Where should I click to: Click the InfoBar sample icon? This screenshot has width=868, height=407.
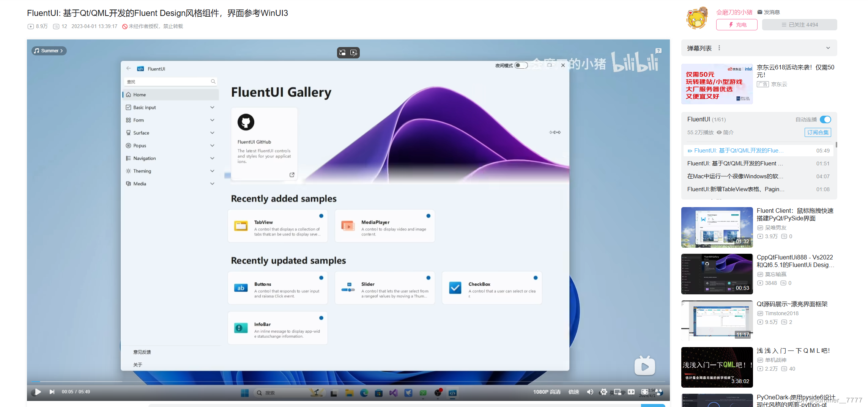click(241, 328)
